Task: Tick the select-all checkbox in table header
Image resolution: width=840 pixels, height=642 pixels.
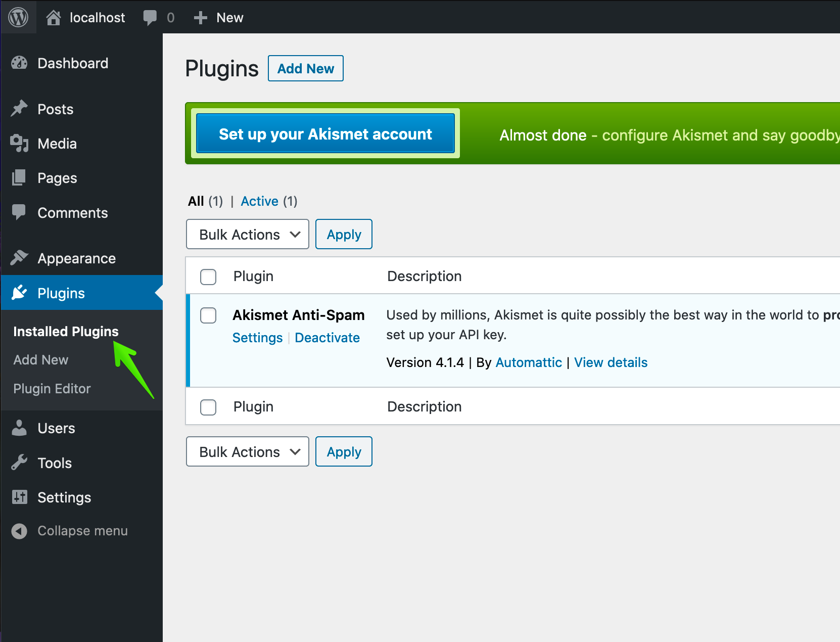Action: pos(208,277)
